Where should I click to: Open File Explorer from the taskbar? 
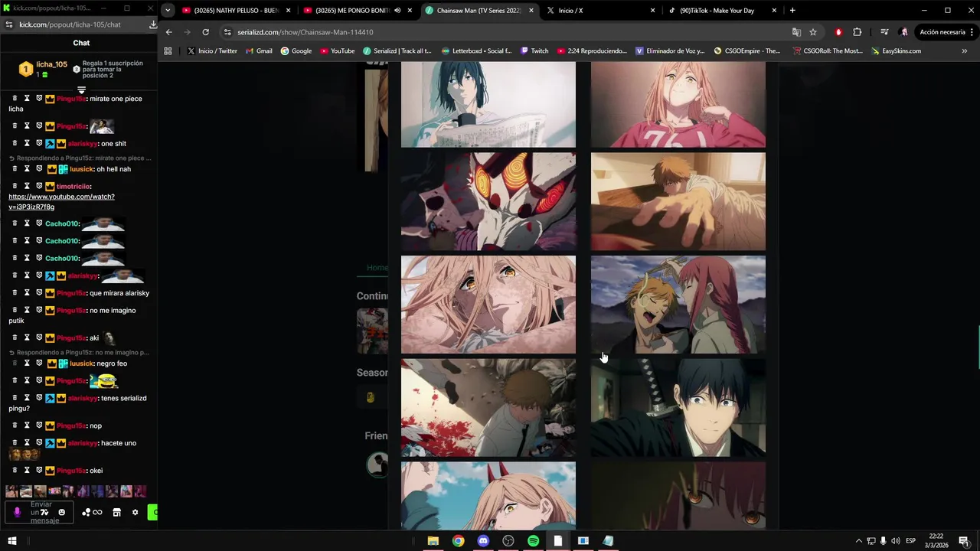pos(433,541)
